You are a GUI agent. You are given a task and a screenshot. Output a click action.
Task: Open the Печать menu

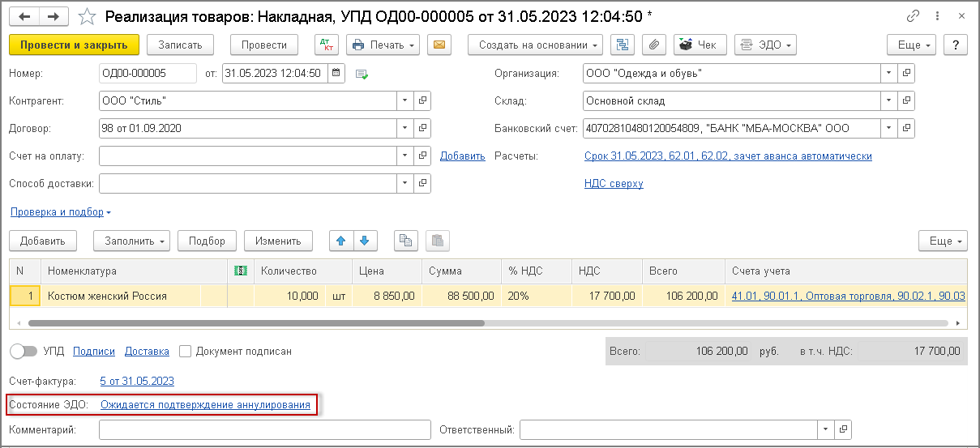pyautogui.click(x=383, y=45)
